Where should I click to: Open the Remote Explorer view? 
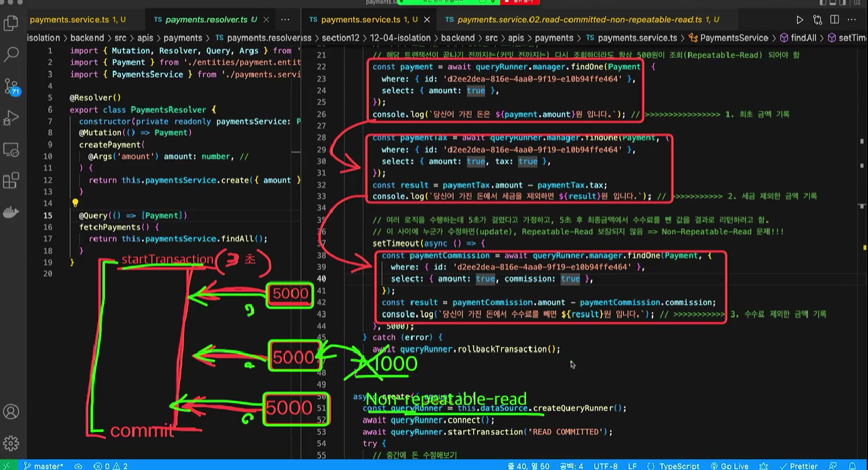click(x=11, y=149)
